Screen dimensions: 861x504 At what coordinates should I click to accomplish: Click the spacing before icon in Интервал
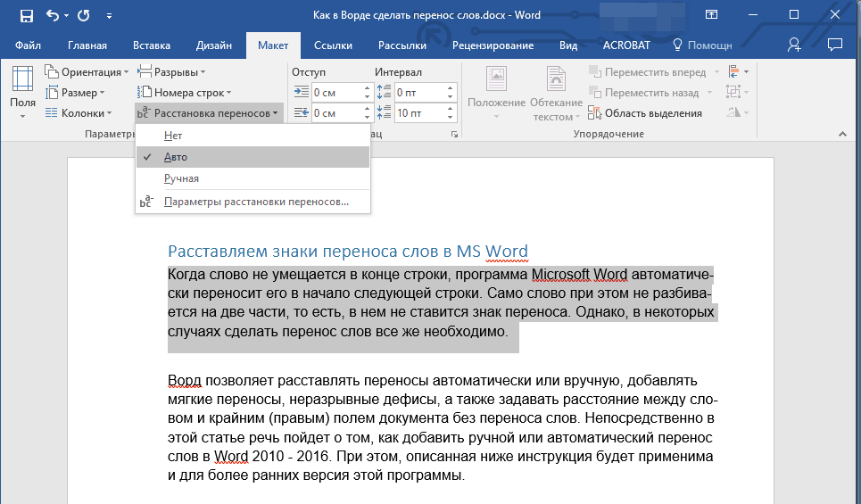click(x=384, y=92)
